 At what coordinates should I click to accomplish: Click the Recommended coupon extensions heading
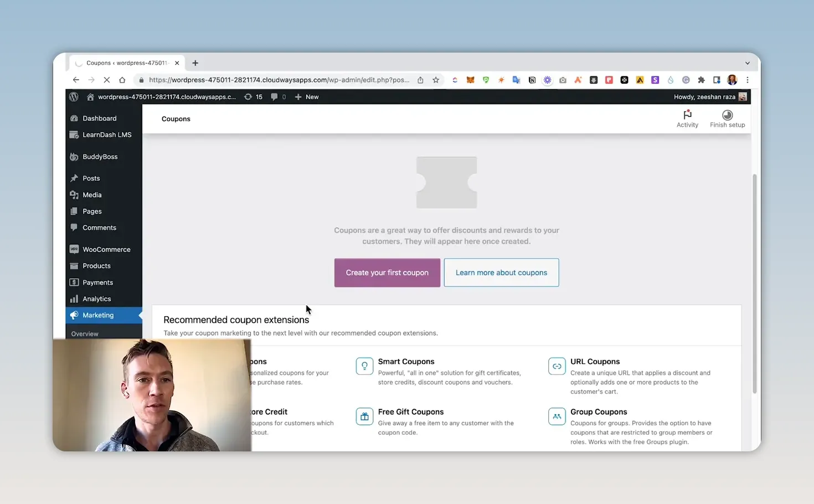[236, 320]
